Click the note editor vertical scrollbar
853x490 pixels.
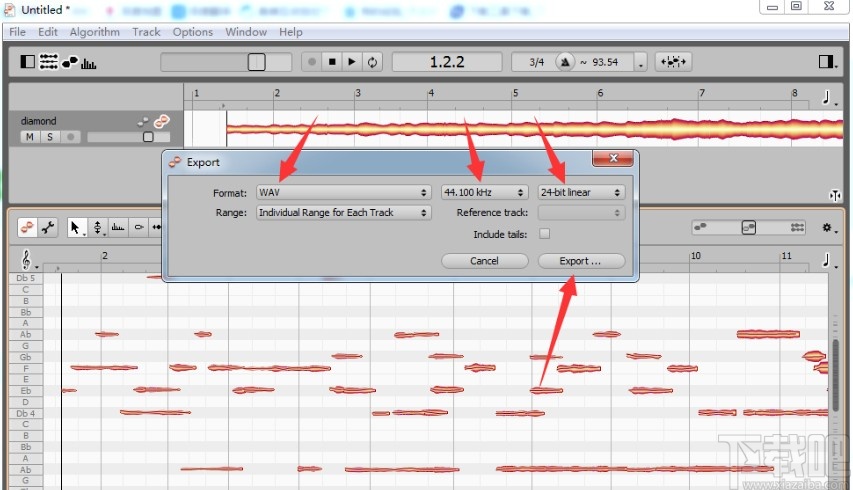(836, 375)
